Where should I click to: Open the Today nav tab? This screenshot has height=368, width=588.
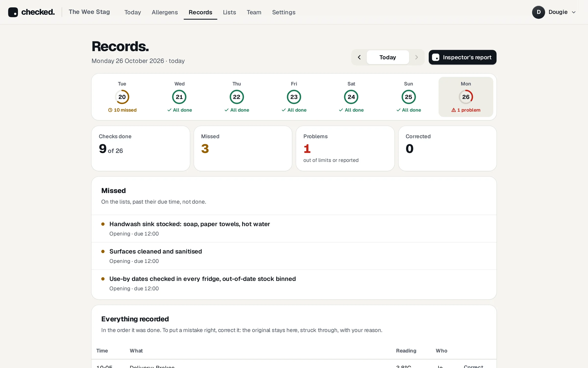pyautogui.click(x=133, y=12)
